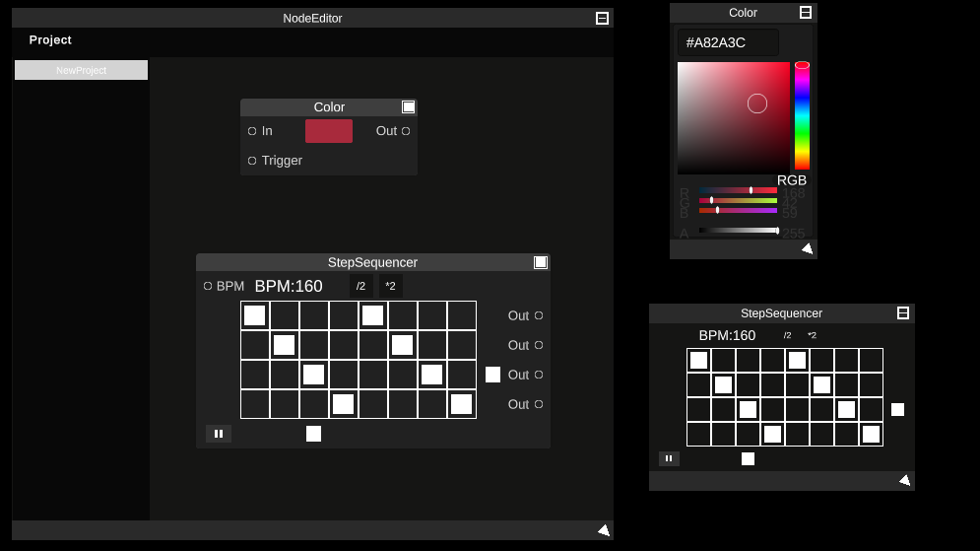
Task: Toggle second step in top row of node sequencer
Action: point(285,315)
